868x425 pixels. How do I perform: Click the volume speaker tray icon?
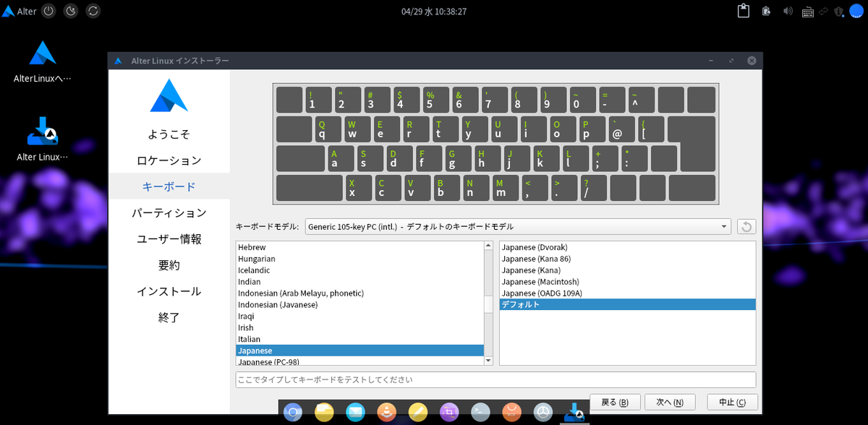[788, 11]
